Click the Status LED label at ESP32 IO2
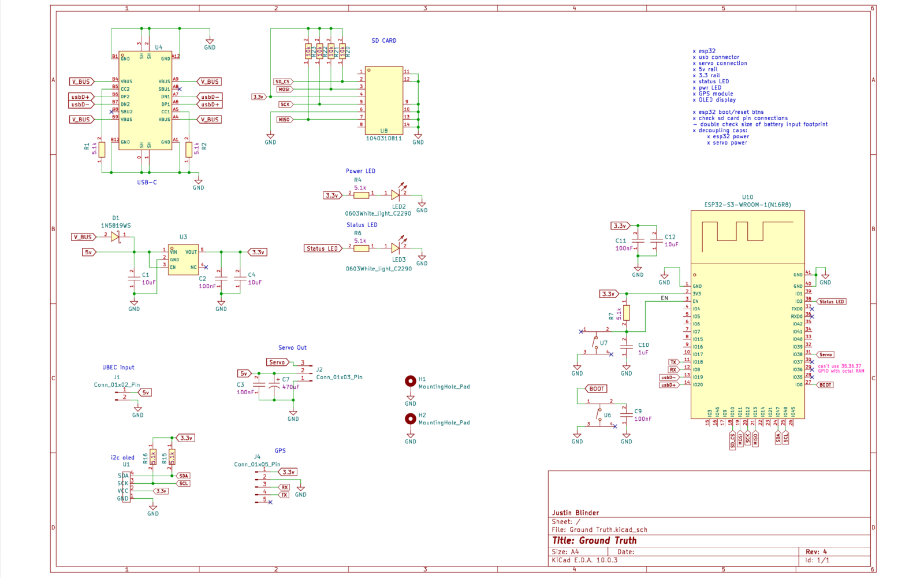This screenshot has height=578, width=924. (832, 302)
